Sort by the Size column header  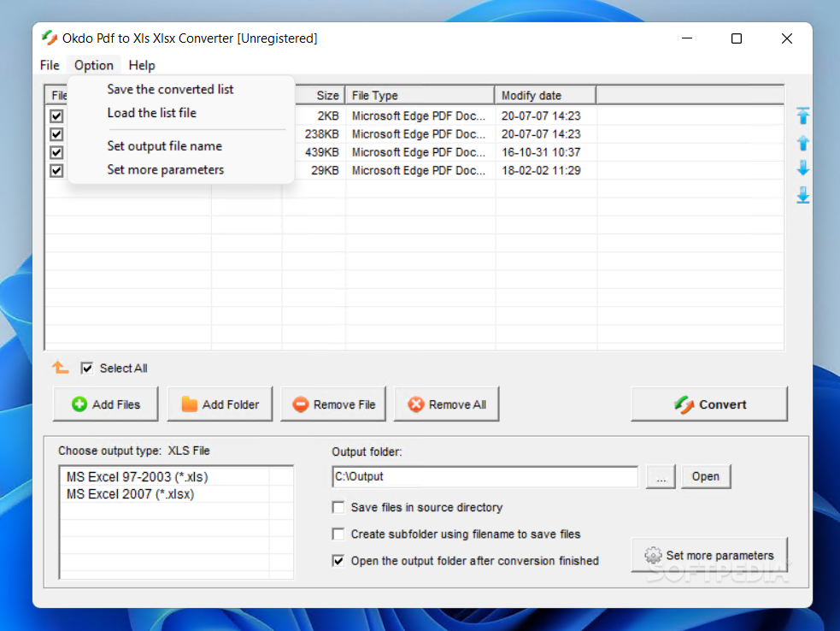click(x=320, y=96)
